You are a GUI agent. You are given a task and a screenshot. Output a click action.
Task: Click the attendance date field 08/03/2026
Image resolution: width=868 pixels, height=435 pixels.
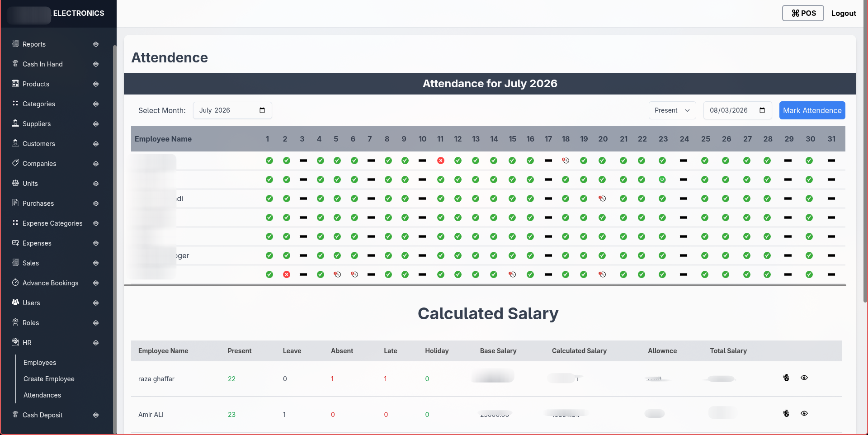coord(737,110)
